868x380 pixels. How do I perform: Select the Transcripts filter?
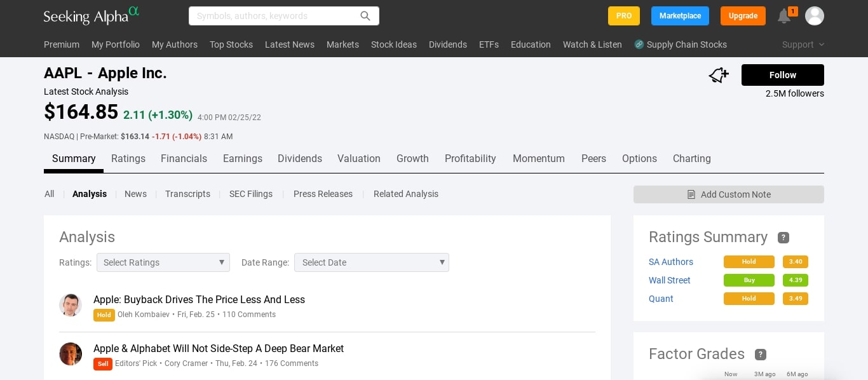pos(187,194)
